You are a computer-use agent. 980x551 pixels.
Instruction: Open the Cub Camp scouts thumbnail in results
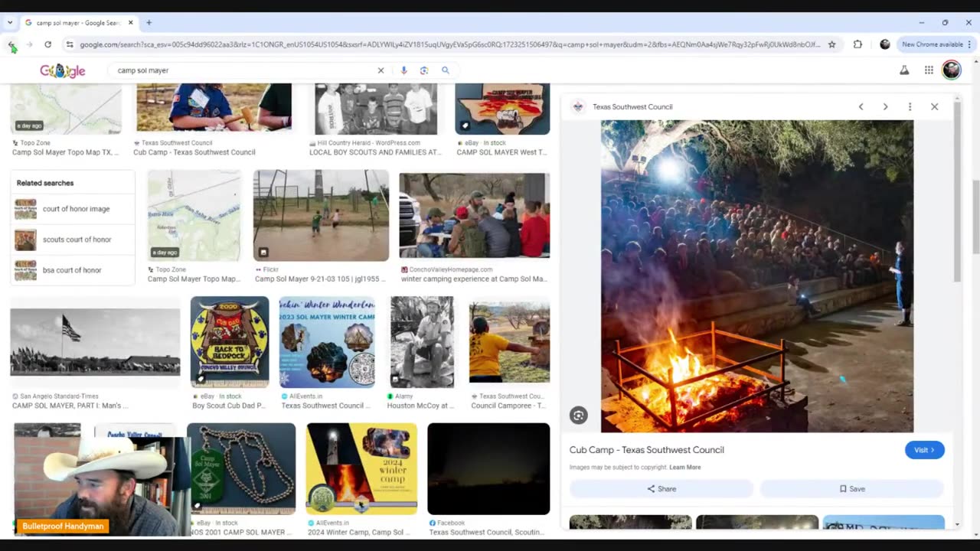214,108
